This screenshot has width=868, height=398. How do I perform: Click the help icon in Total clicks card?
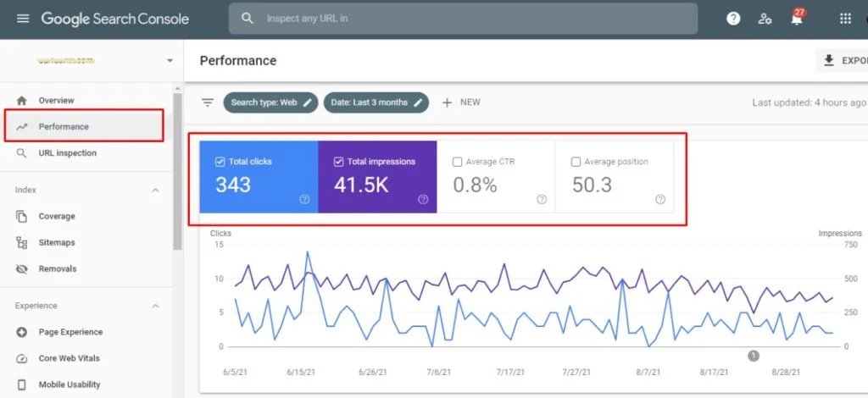pyautogui.click(x=304, y=200)
